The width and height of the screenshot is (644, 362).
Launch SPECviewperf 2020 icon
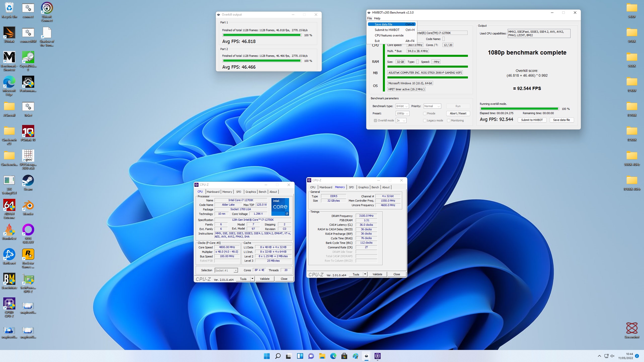pyautogui.click(x=28, y=160)
